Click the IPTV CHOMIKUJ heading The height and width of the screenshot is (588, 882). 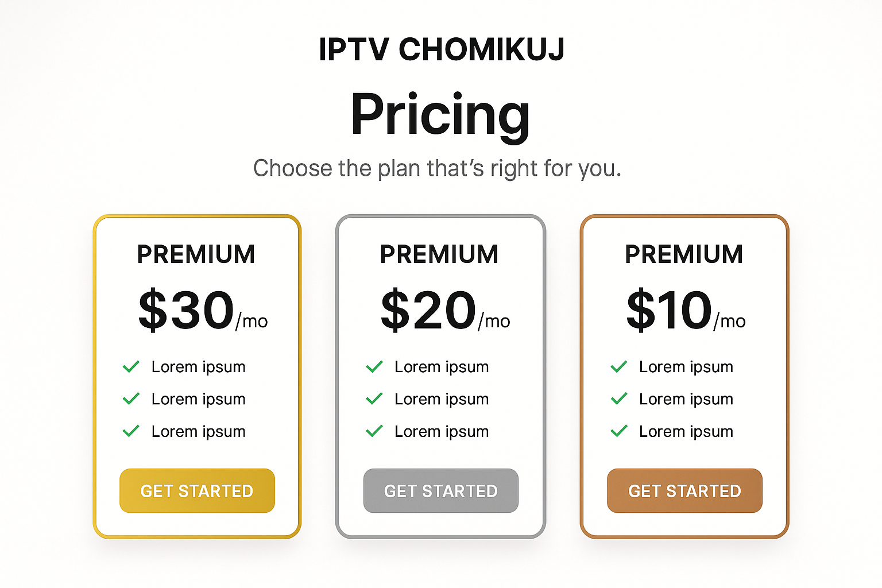pos(442,49)
